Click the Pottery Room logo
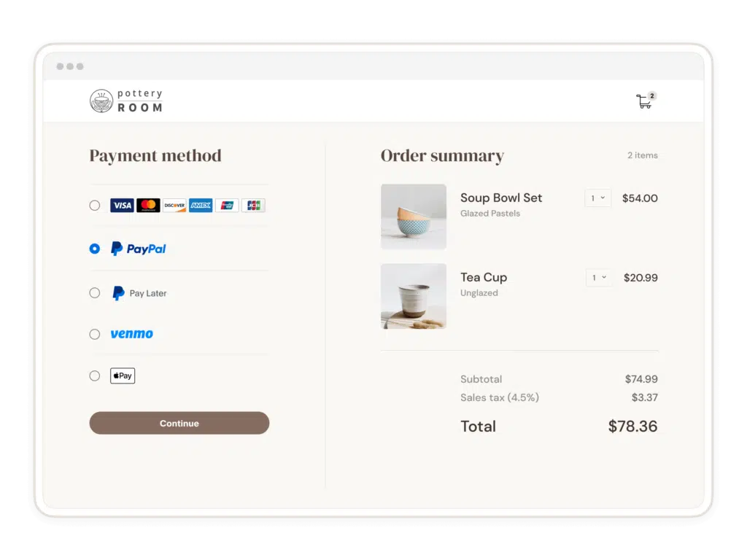 click(x=126, y=101)
